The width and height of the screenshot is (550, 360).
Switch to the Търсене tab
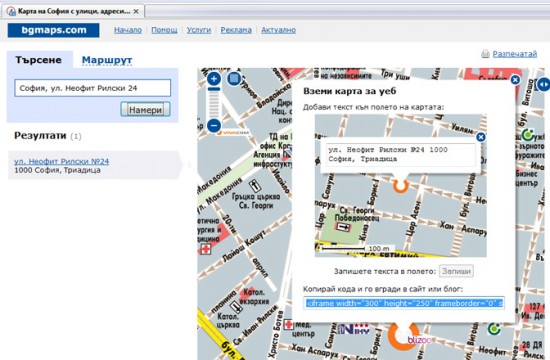click(38, 60)
